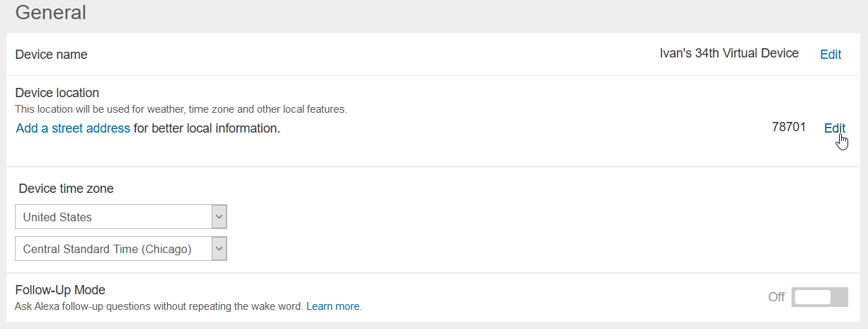Click the location usage description text

pos(181,110)
